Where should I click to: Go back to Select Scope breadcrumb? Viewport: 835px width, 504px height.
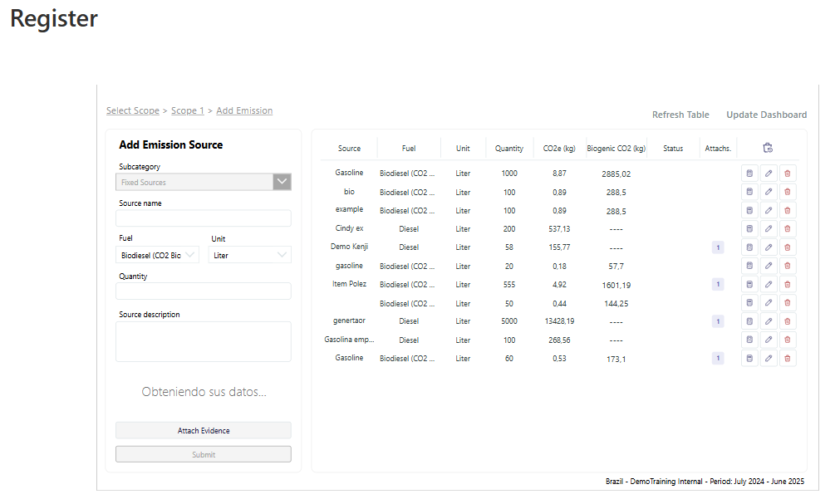133,110
